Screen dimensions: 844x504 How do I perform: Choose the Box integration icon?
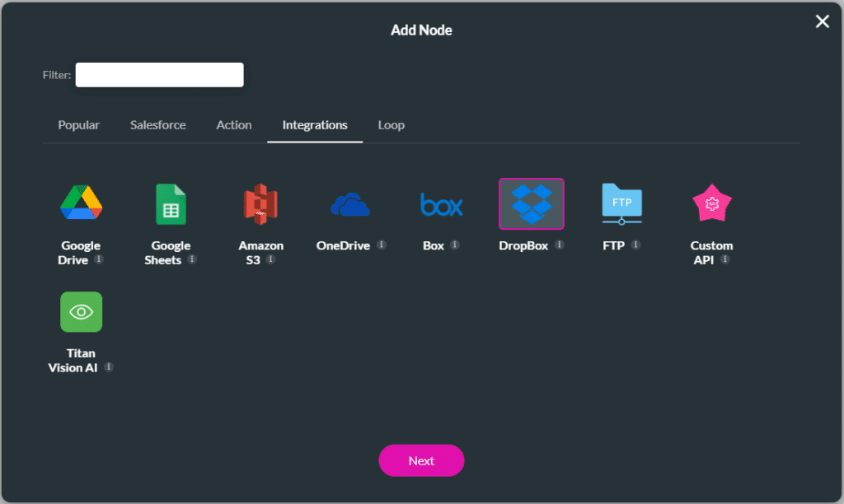(441, 203)
